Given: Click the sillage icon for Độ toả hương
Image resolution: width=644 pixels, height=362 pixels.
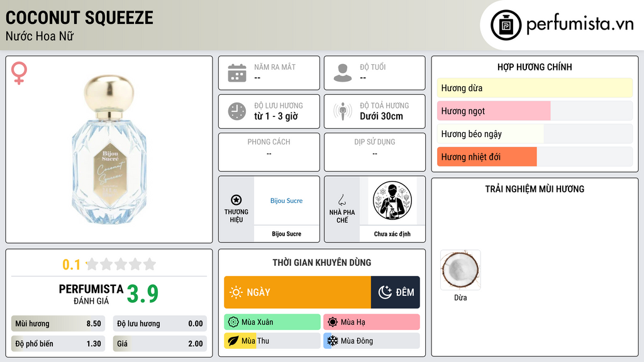Looking at the screenshot, I should 343,111.
